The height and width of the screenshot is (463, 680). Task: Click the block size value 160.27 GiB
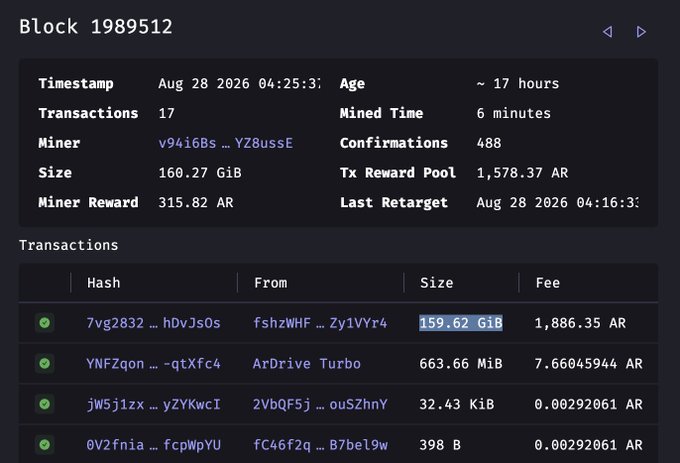click(200, 173)
